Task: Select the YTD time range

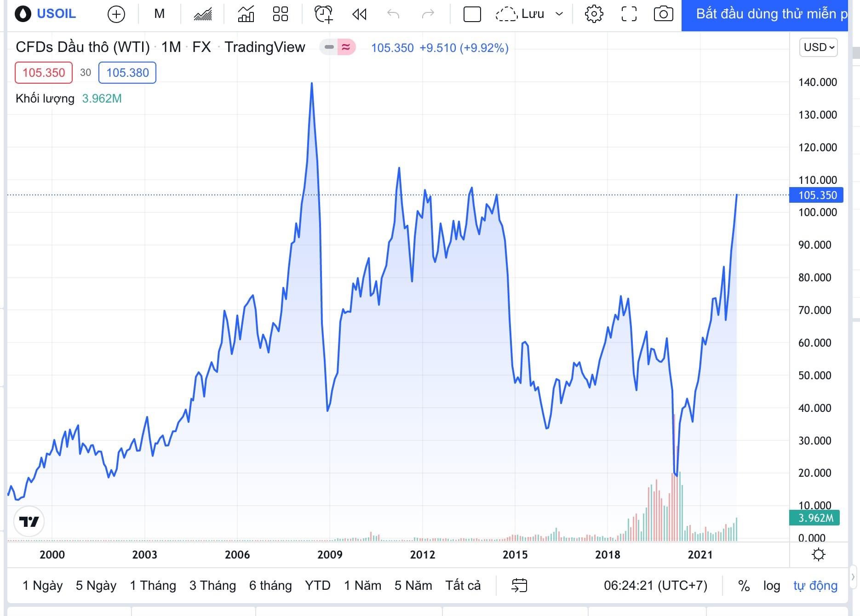Action: (318, 586)
